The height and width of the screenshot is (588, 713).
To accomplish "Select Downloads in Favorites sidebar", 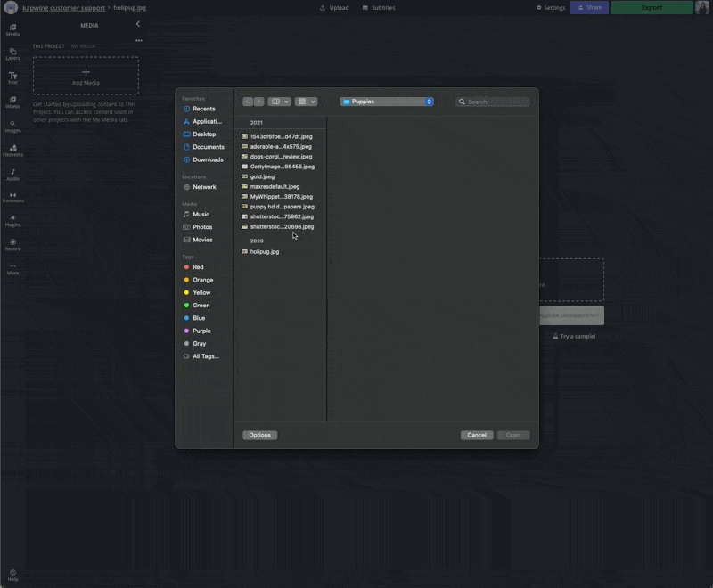I will click(208, 159).
